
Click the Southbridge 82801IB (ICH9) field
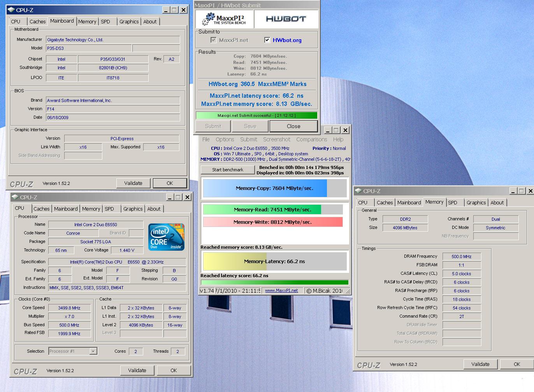(113, 68)
